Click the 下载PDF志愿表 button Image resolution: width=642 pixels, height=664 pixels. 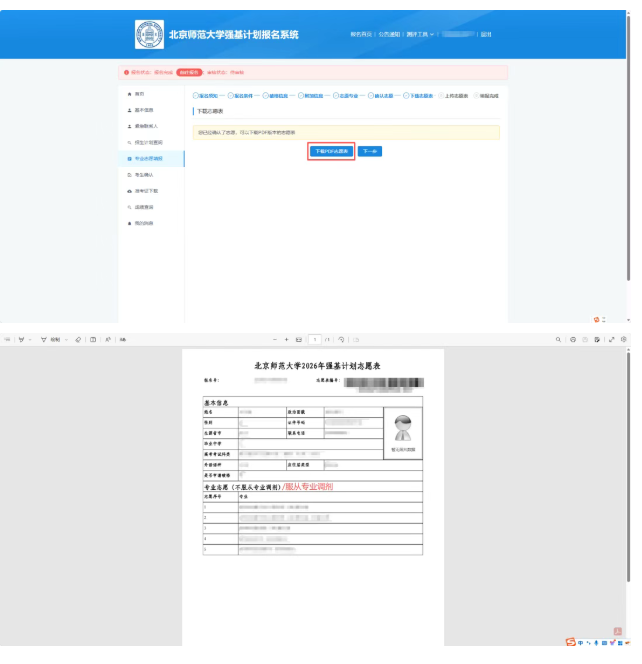[331, 151]
